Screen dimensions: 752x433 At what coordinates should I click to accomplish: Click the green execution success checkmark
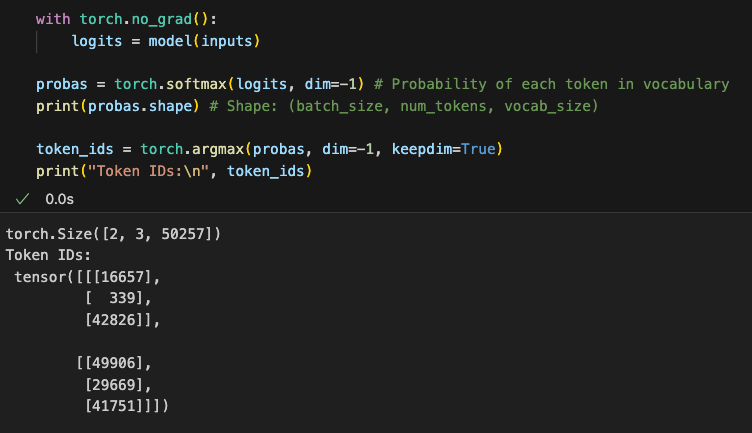(x=21, y=199)
